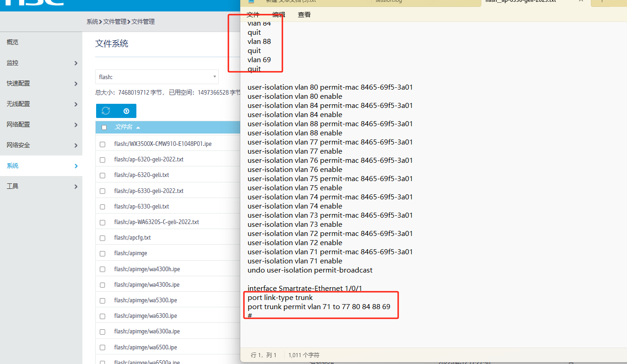Tick the checkbox for apimge/wa6300a.ipe
This screenshot has height=364, width=627.
coord(103,332)
